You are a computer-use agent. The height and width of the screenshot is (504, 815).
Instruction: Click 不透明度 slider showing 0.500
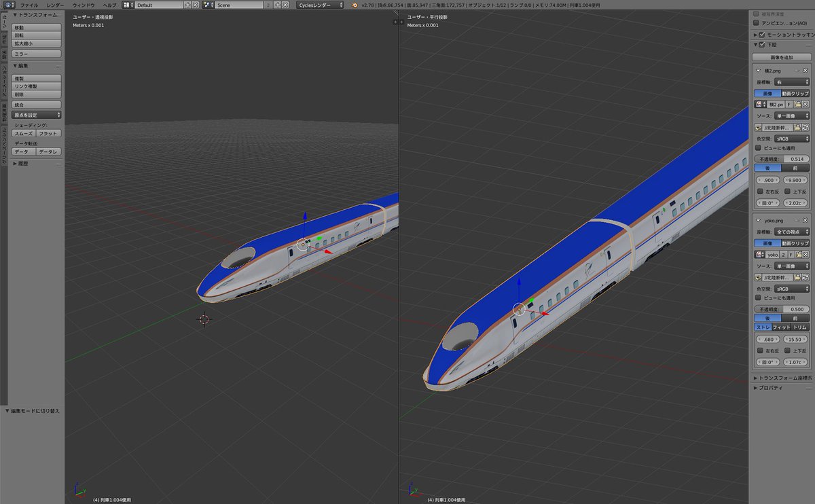(782, 309)
